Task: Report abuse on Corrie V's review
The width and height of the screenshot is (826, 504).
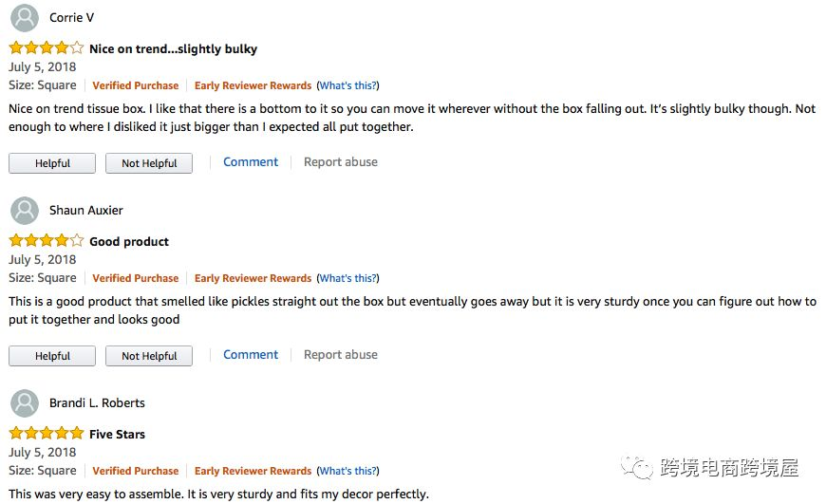Action: click(340, 162)
